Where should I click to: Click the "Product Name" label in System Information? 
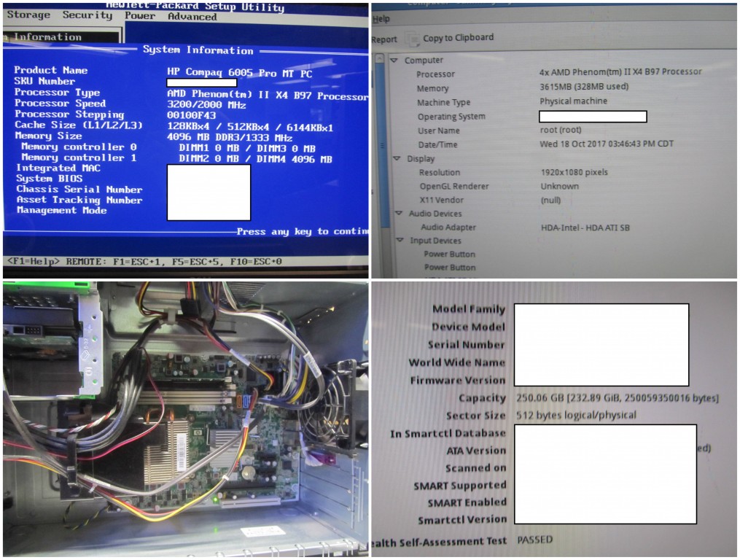[x=51, y=70]
